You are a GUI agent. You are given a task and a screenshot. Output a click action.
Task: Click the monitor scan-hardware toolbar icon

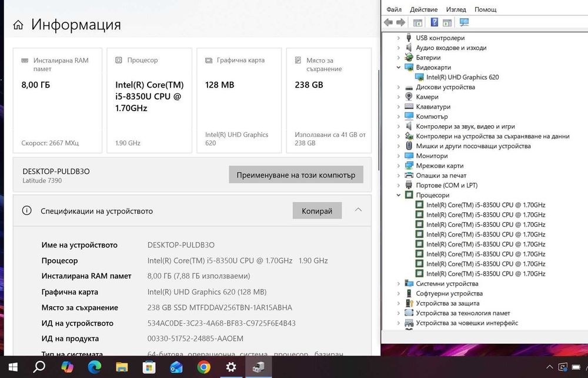pyautogui.click(x=465, y=22)
